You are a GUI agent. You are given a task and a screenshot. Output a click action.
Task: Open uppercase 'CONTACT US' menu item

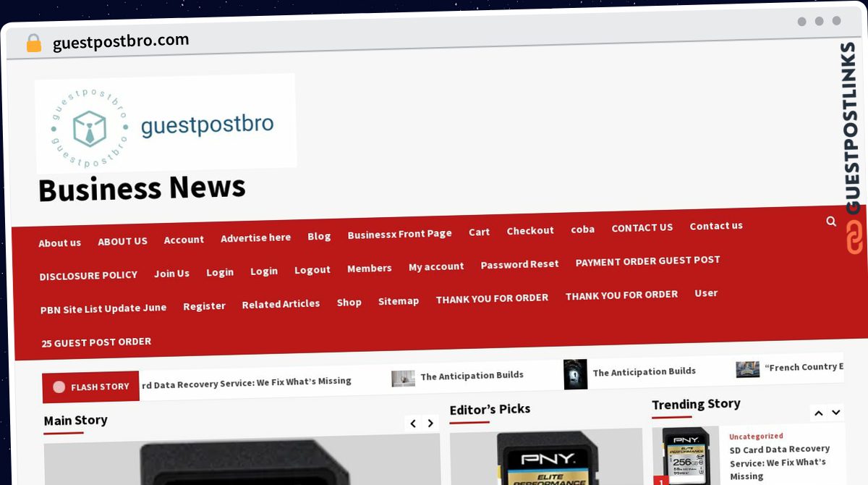point(642,227)
